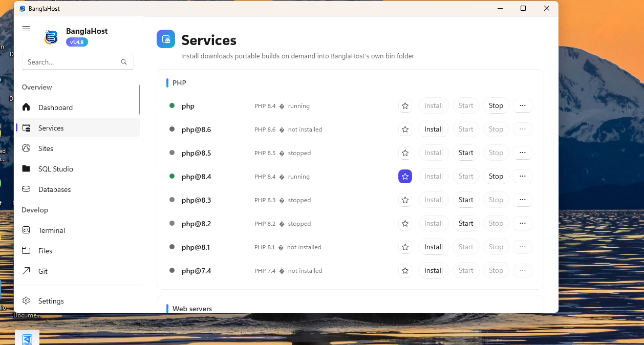The width and height of the screenshot is (644, 345).
Task: Click the Services sidebar icon
Action: pyautogui.click(x=27, y=128)
